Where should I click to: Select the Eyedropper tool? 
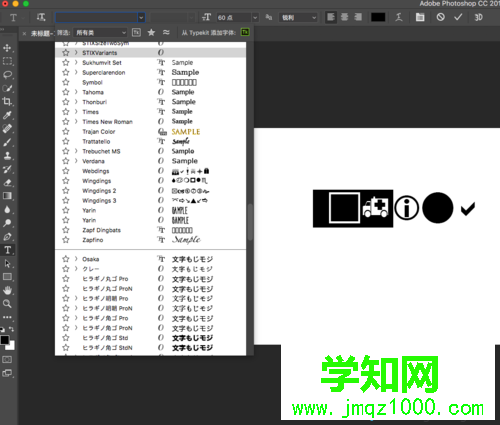pos(7,115)
